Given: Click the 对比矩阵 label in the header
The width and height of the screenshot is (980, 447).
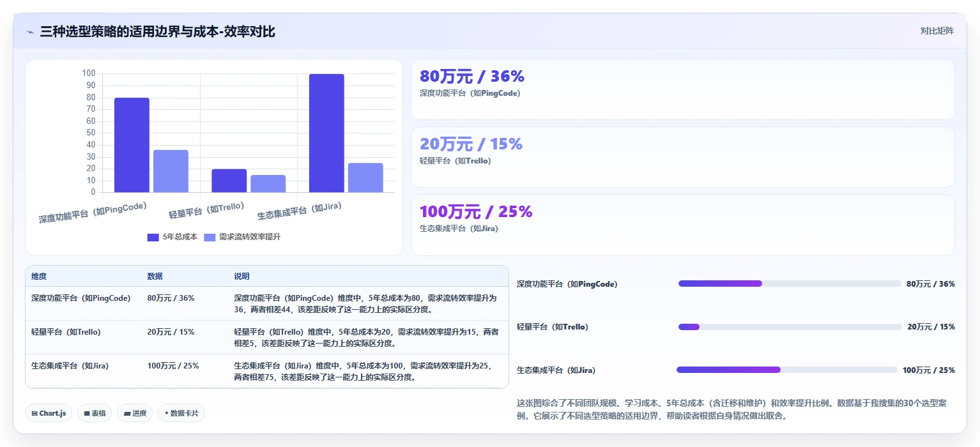Looking at the screenshot, I should (x=937, y=31).
